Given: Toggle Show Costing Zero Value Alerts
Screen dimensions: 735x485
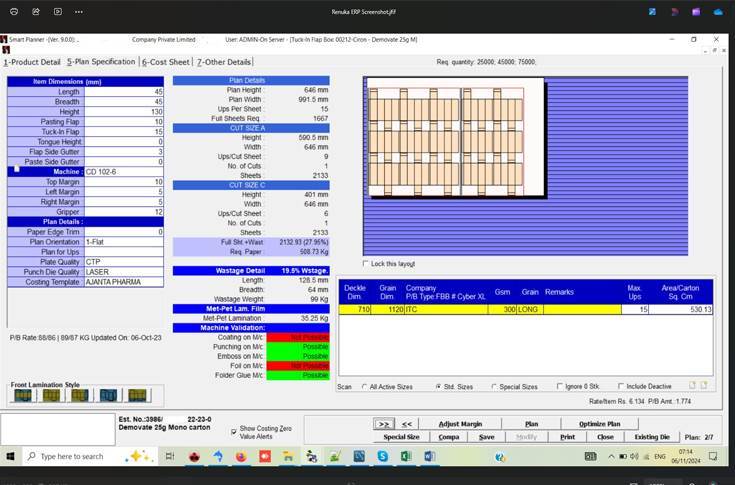Looking at the screenshot, I should click(x=235, y=432).
